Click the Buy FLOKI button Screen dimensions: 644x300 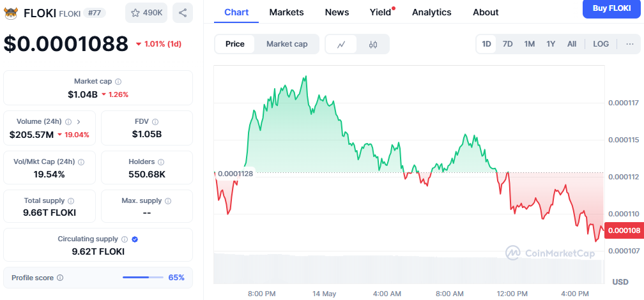(x=611, y=8)
